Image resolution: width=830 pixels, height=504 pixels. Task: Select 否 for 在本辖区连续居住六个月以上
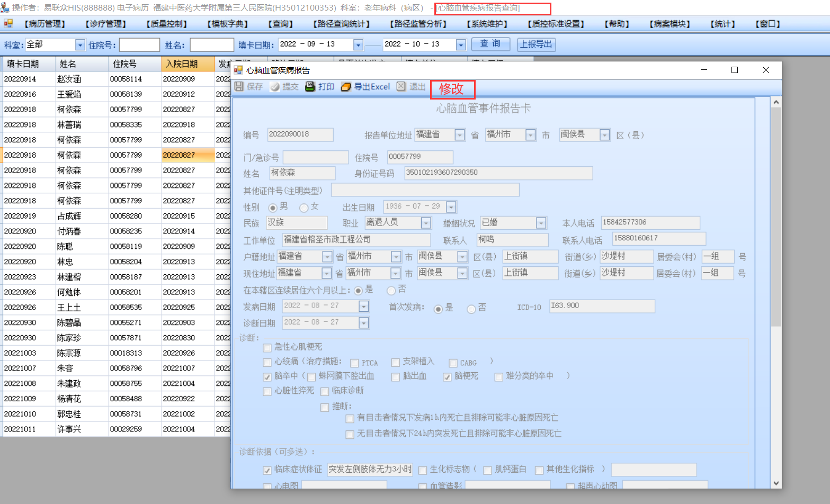(391, 290)
